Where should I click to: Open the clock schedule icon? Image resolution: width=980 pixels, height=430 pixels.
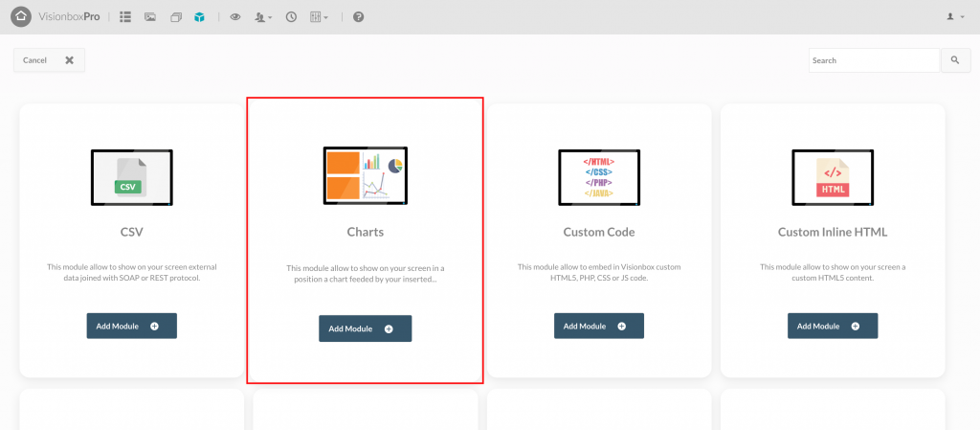coord(291,17)
